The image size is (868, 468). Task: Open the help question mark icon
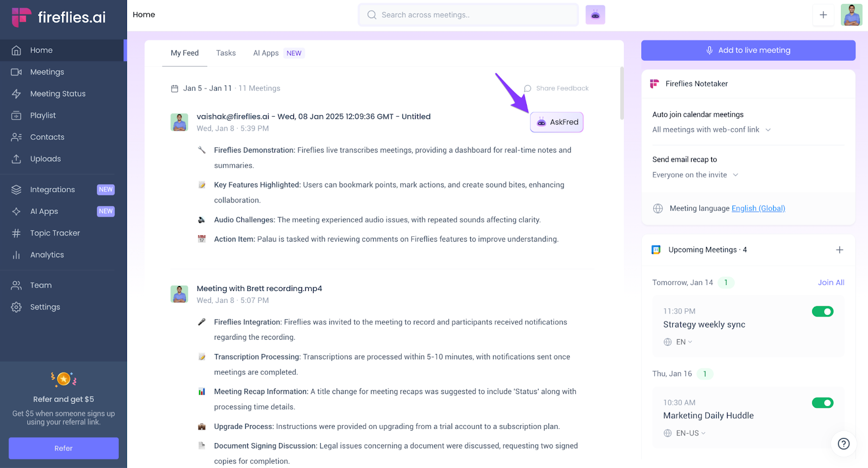click(x=844, y=444)
